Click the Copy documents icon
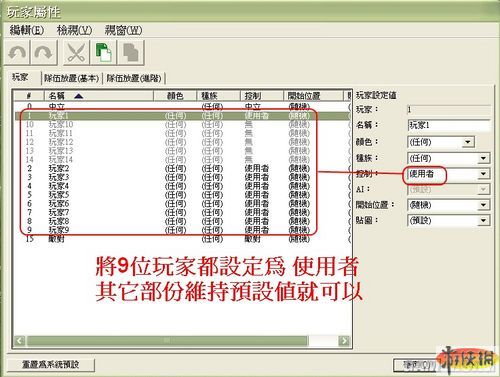Viewport: 500px width, 377px height. pos(103,53)
